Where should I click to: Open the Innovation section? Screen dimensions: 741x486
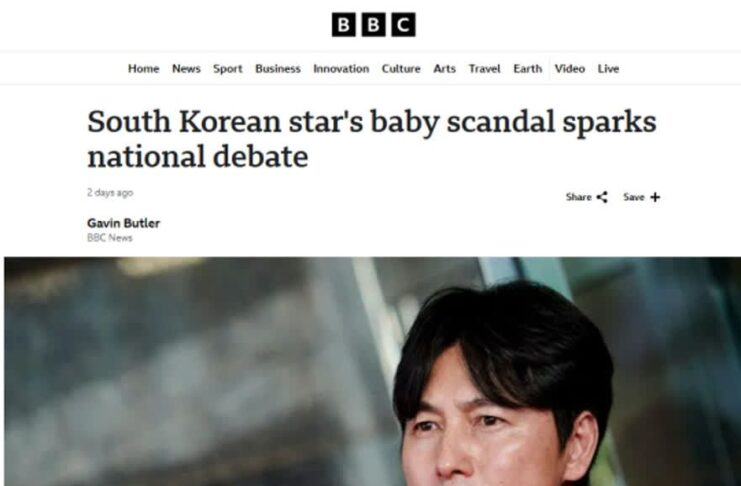[x=341, y=69]
